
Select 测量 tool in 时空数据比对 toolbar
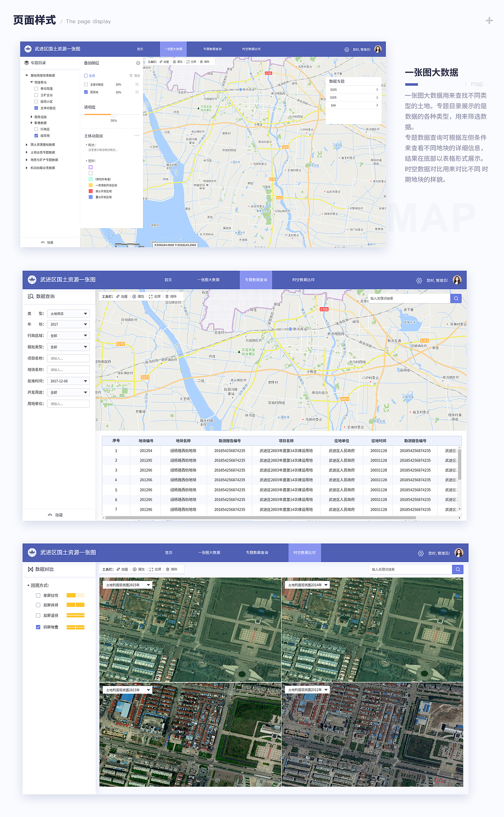coord(122,569)
